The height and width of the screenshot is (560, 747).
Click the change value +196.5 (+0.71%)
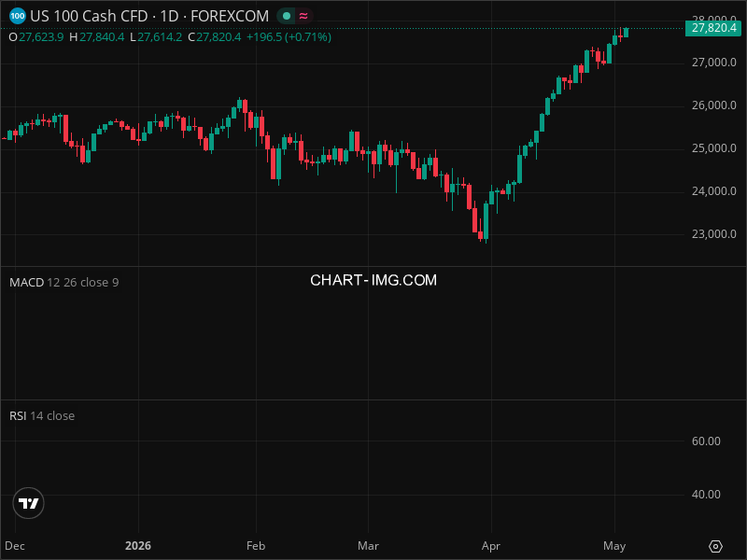pyautogui.click(x=289, y=37)
